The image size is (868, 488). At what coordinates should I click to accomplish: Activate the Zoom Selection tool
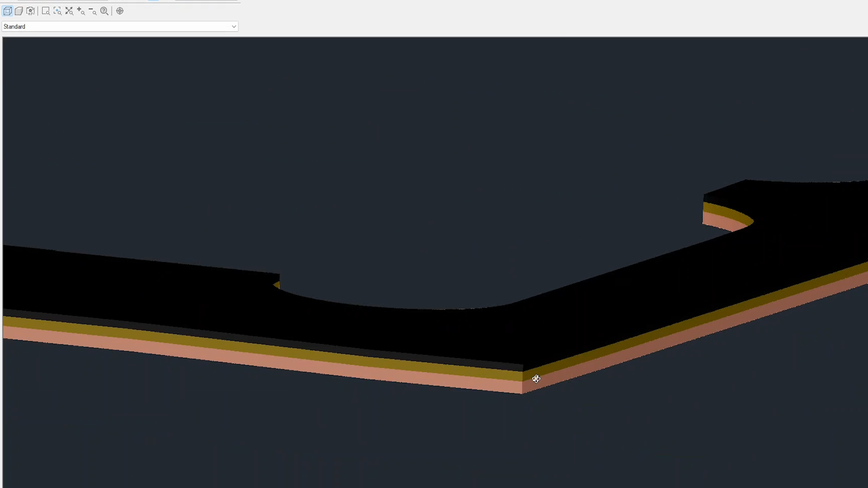57,11
